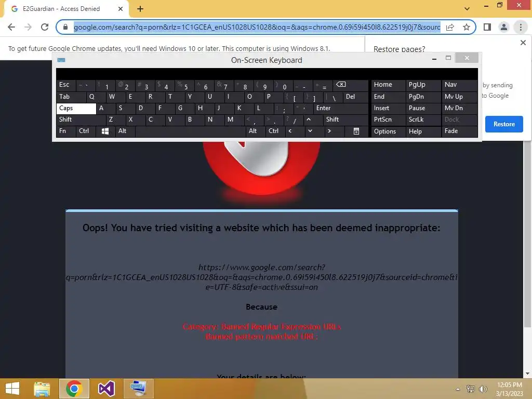Toggle the left Alt key
This screenshot has height=399, width=532.
coord(125,131)
